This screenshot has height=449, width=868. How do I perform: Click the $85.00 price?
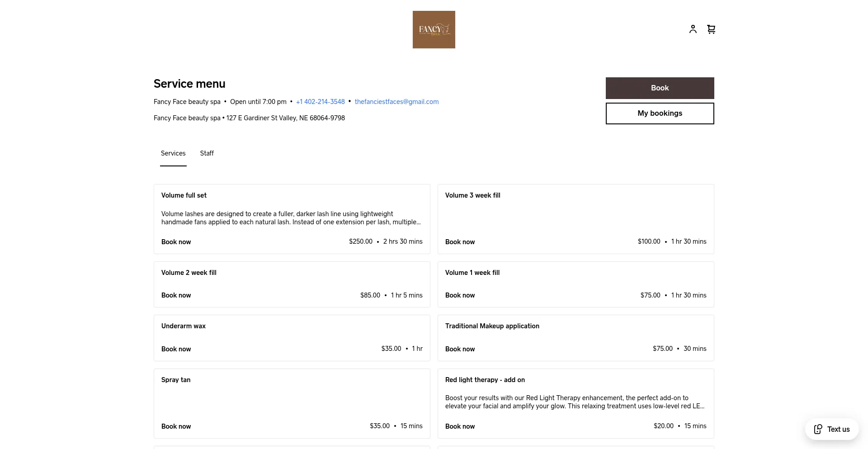pyautogui.click(x=370, y=295)
